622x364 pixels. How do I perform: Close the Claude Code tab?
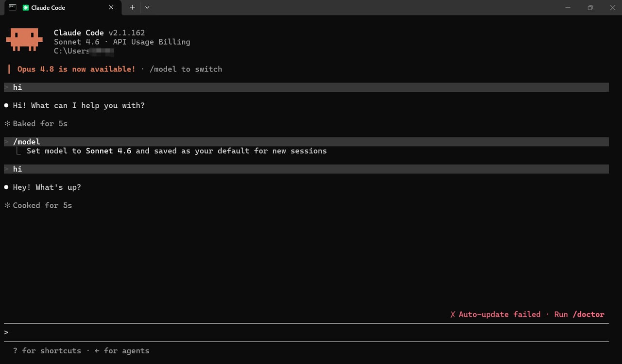111,8
